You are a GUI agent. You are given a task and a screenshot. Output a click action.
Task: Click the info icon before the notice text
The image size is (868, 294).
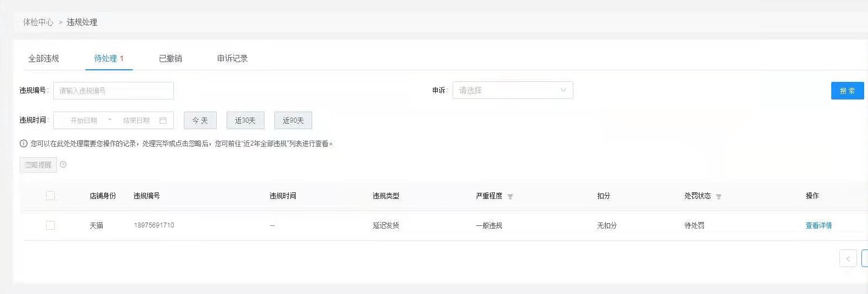[24, 144]
